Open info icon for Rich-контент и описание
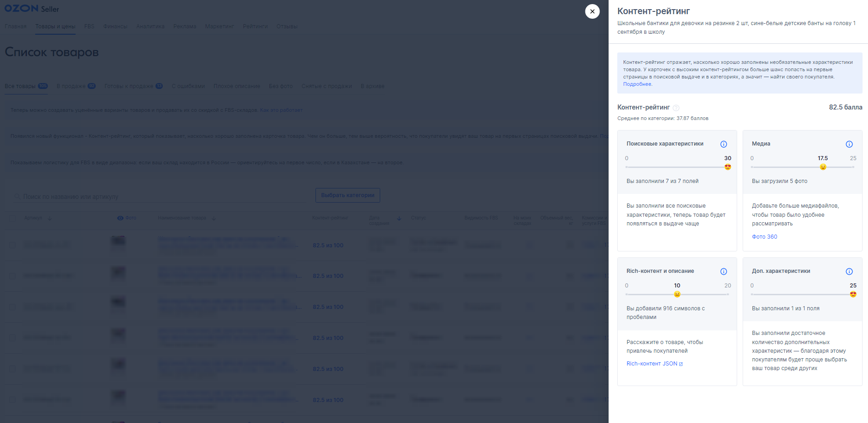Image resolution: width=868 pixels, height=423 pixels. [723, 272]
